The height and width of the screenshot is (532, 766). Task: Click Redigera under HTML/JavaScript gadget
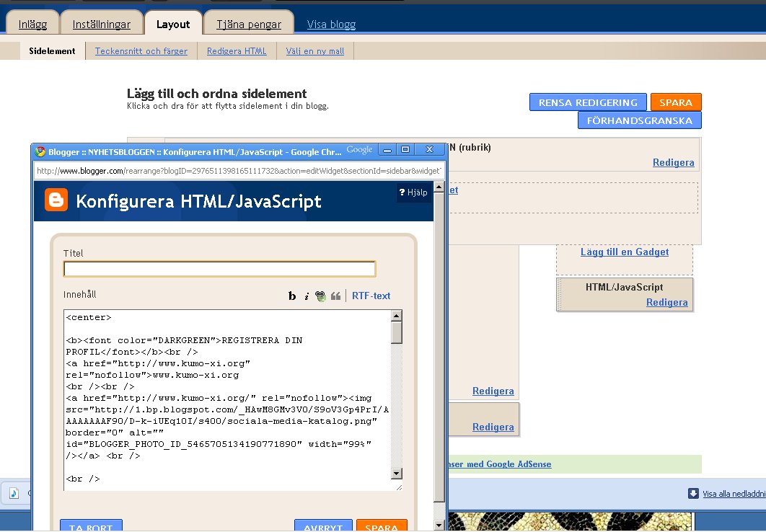tap(667, 302)
